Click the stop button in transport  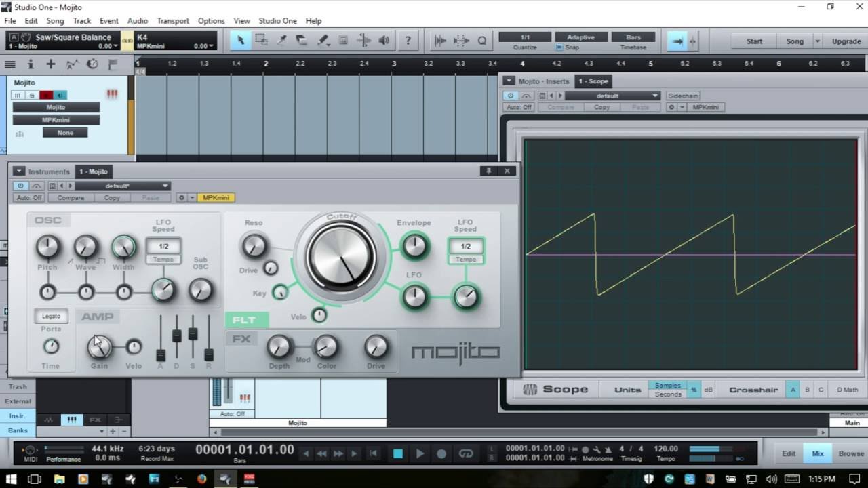tap(398, 453)
